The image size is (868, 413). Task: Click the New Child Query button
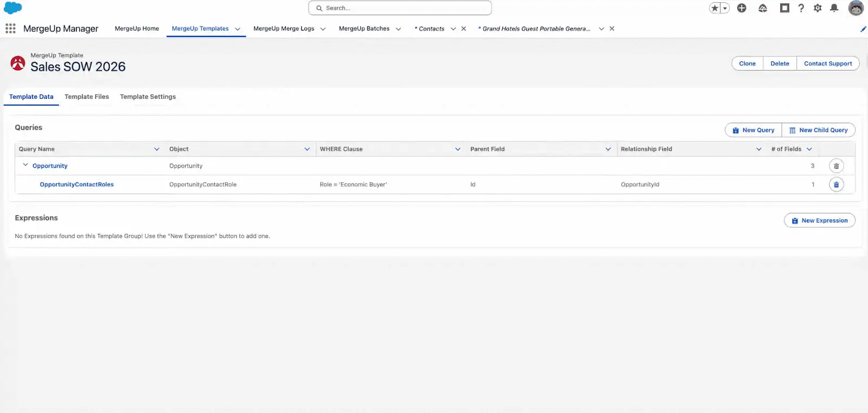[x=818, y=130]
